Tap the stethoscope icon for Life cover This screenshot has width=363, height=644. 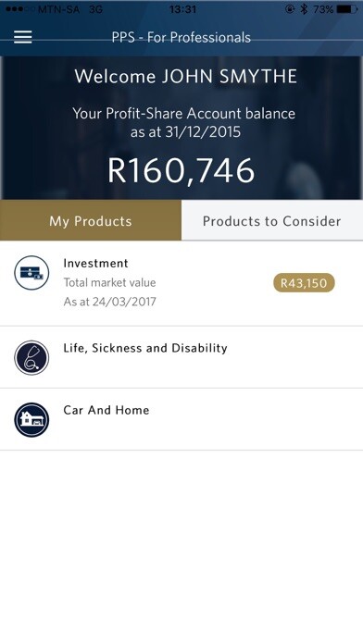click(x=31, y=358)
